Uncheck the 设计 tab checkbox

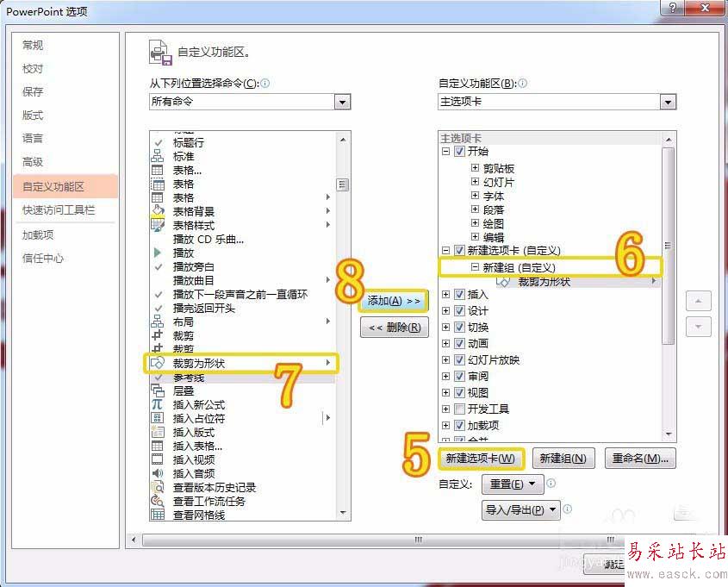pos(459,310)
